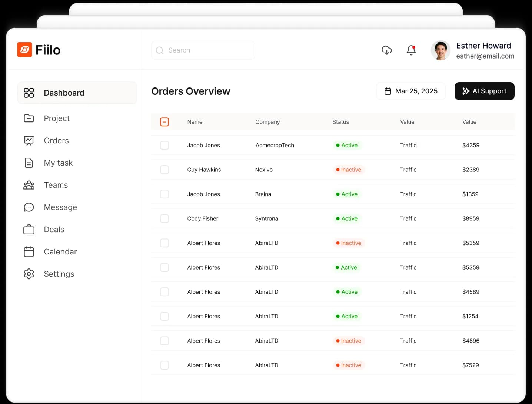Click the Teams people icon
Viewport: 532px width, 404px height.
click(x=29, y=185)
